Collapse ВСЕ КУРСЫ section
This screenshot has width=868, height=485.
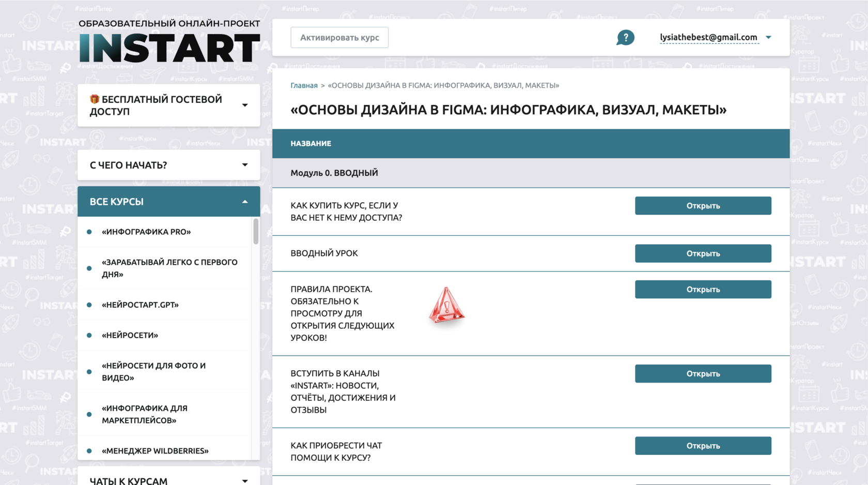coord(169,202)
